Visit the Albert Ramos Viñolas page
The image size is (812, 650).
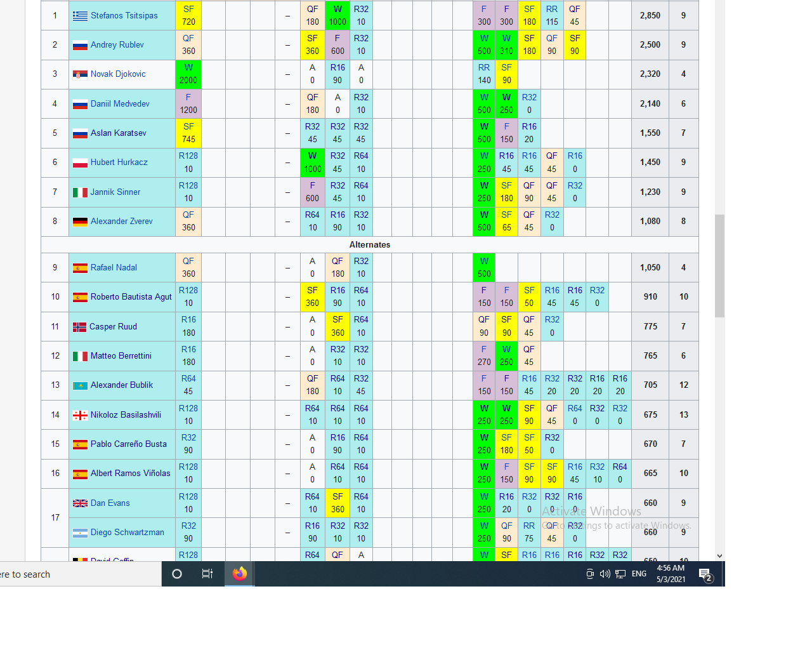[x=131, y=474]
